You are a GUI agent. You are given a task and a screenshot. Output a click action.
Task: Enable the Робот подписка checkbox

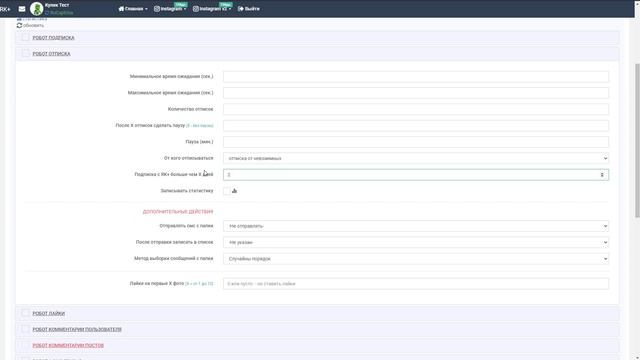coord(25,37)
